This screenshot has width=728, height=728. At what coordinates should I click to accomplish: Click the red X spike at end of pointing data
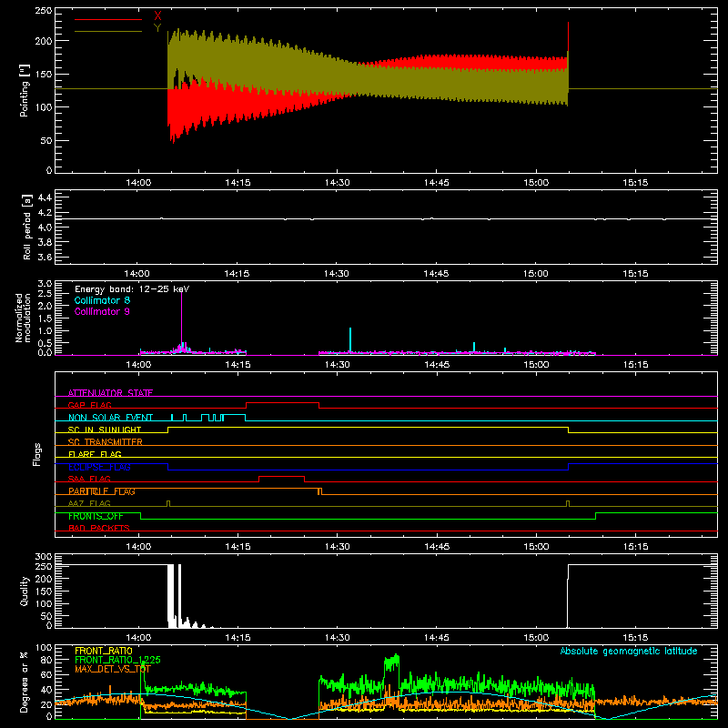point(568,36)
